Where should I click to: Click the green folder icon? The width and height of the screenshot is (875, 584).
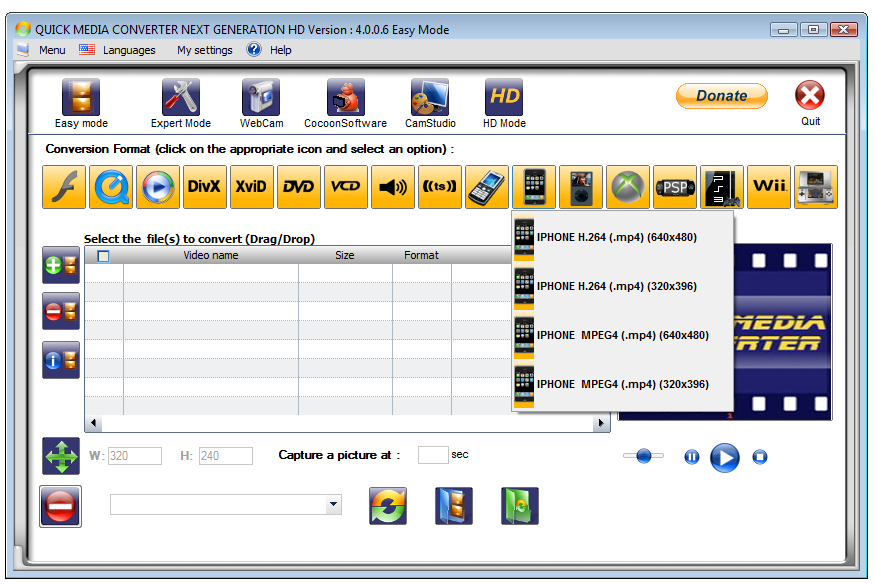[520, 506]
